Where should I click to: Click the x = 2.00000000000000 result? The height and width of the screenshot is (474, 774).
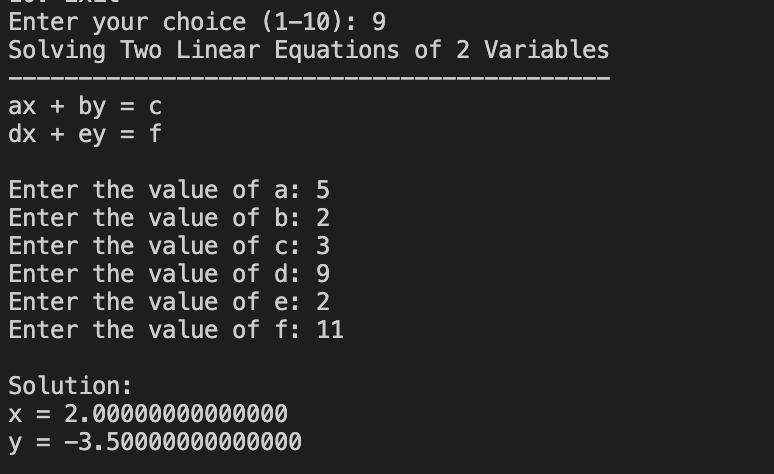(x=148, y=414)
